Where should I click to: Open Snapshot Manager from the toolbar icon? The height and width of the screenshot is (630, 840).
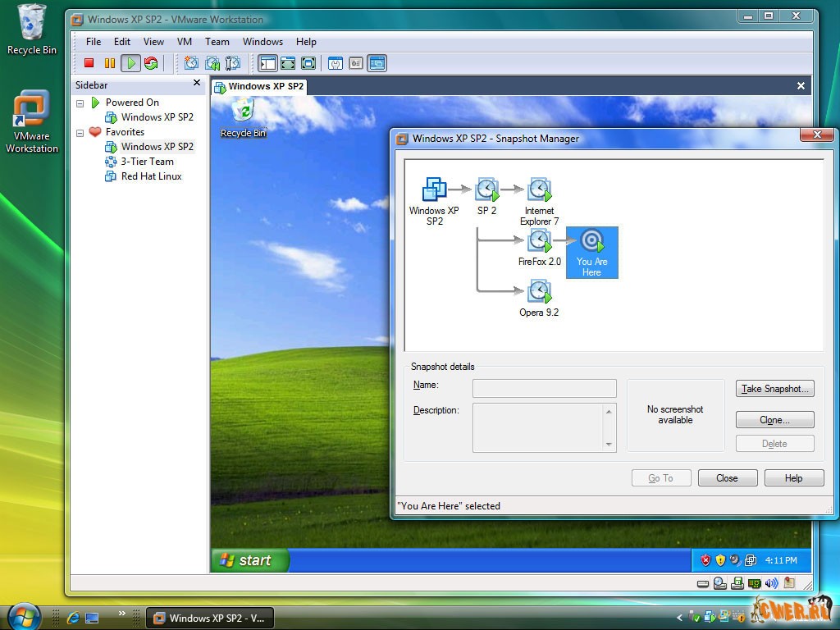[x=233, y=63]
